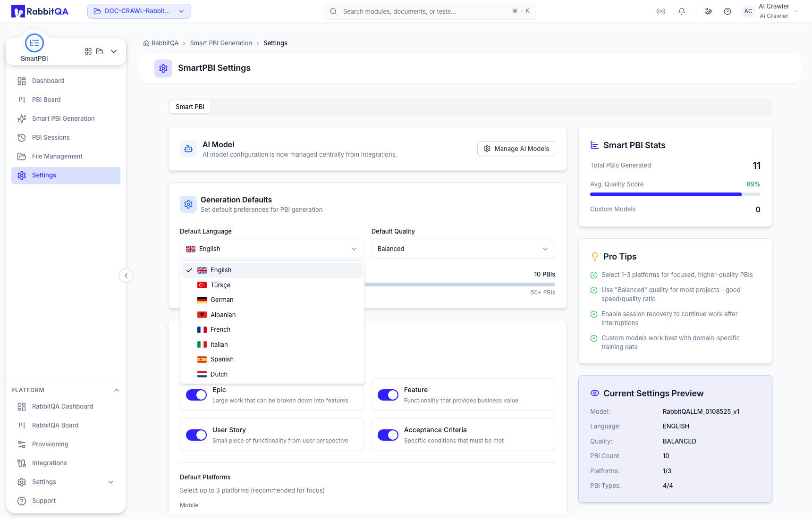812x519 pixels.
Task: Toggle the Feature PBI type switch
Action: point(388,395)
